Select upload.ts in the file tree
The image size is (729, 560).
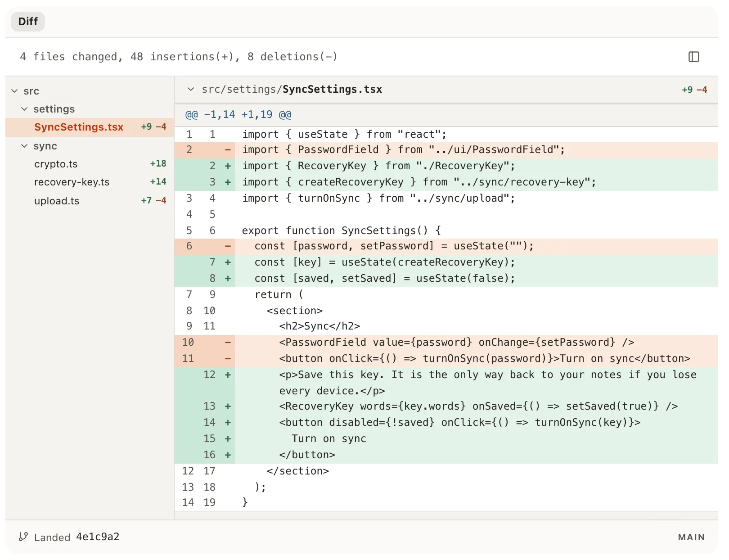pos(90,201)
